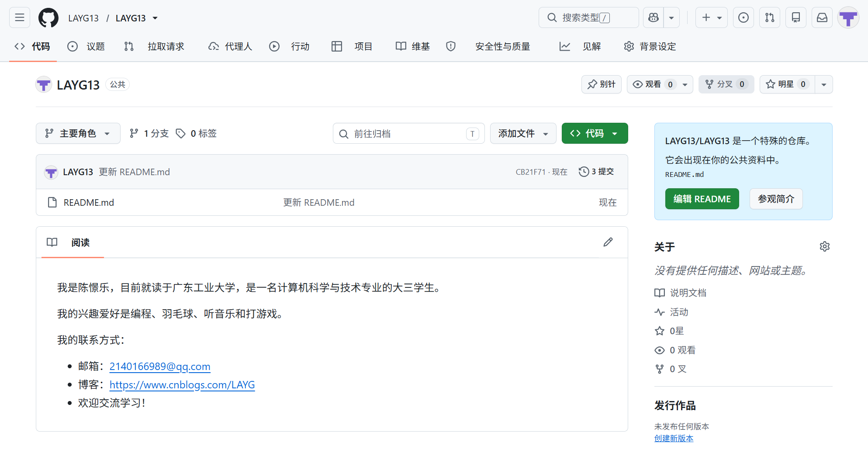
Task: Star the repository with 明星 button
Action: [x=787, y=84]
